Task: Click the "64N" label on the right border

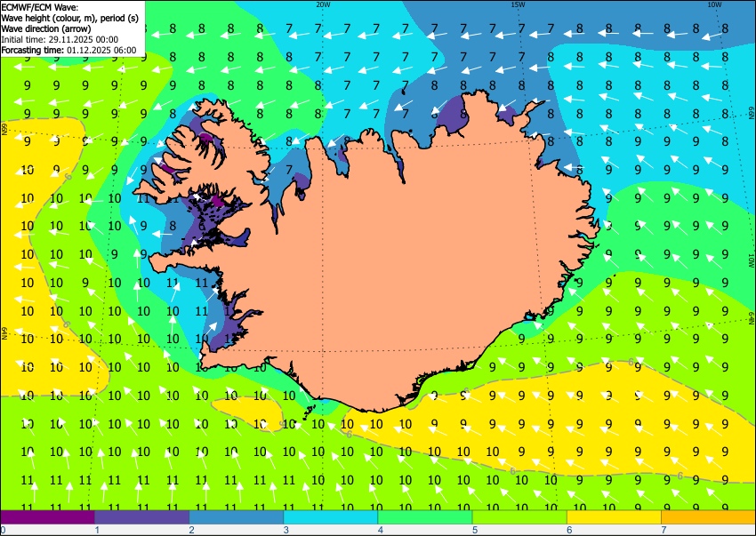Action: 752,318
